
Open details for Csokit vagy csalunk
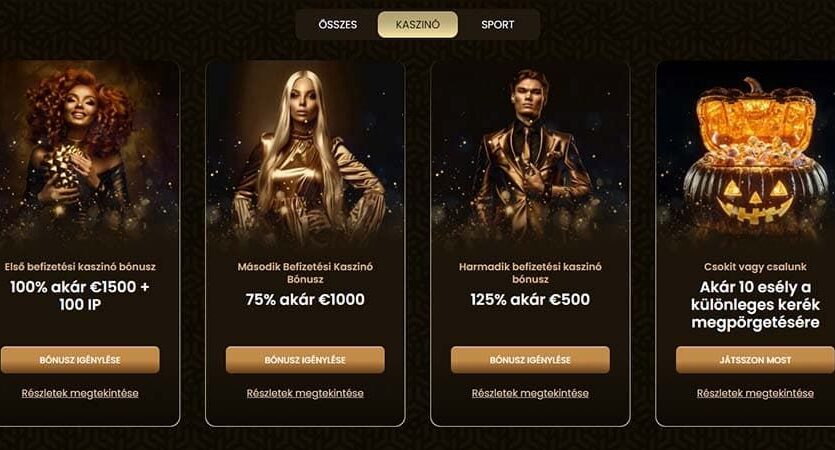click(755, 393)
